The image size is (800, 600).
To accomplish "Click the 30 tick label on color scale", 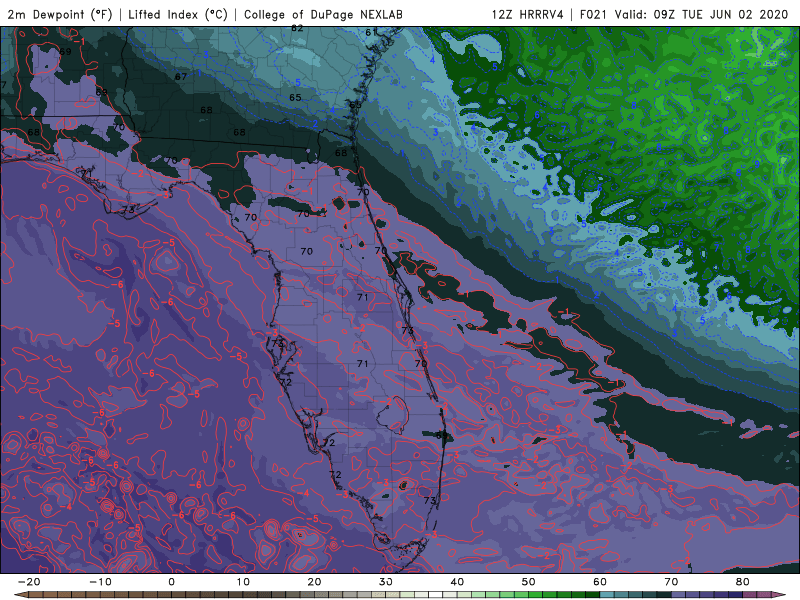I will [x=386, y=582].
